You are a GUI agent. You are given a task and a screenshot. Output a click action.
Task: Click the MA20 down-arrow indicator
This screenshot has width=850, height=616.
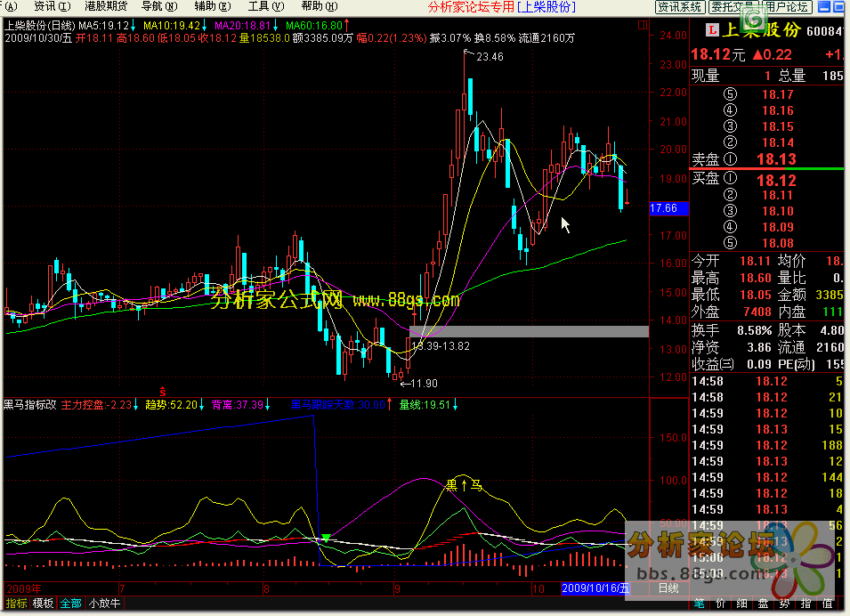point(275,26)
